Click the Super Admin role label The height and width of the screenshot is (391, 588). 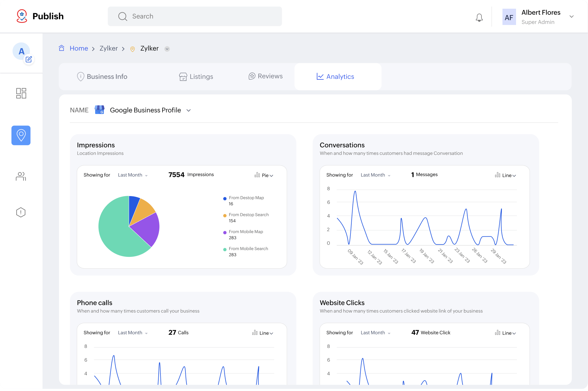(x=538, y=22)
